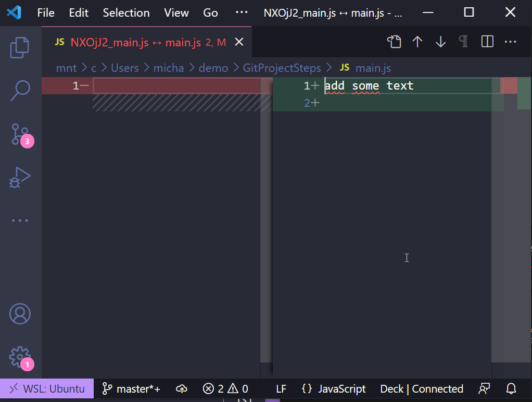Expand hidden menu bar items ellipsis

(x=242, y=12)
